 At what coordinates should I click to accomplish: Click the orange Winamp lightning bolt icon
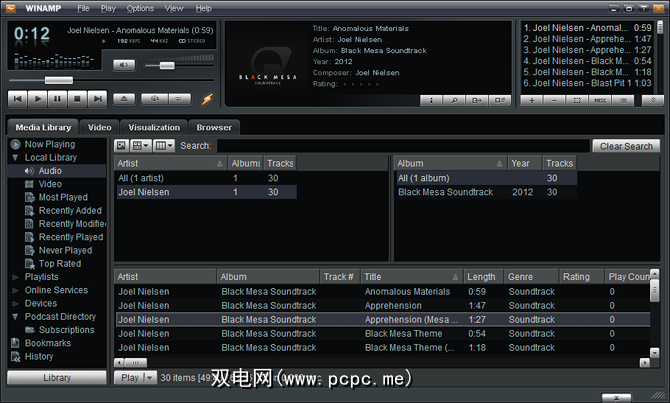point(207,99)
